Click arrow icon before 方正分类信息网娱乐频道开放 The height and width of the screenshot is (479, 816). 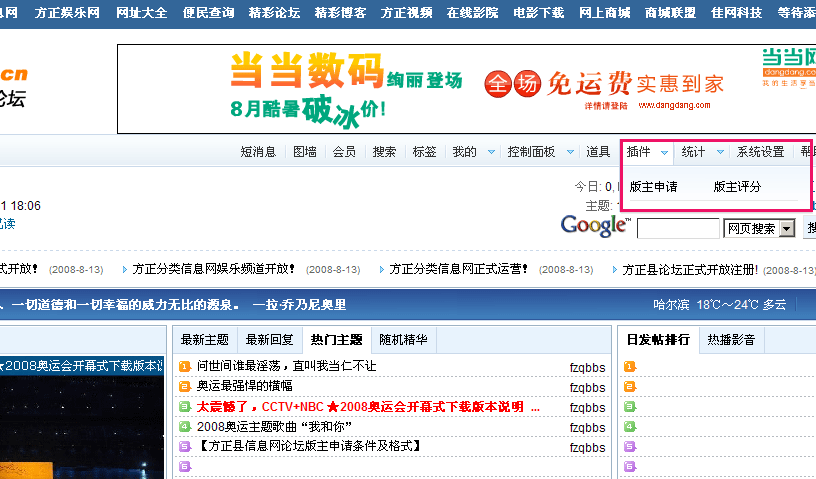point(124,270)
